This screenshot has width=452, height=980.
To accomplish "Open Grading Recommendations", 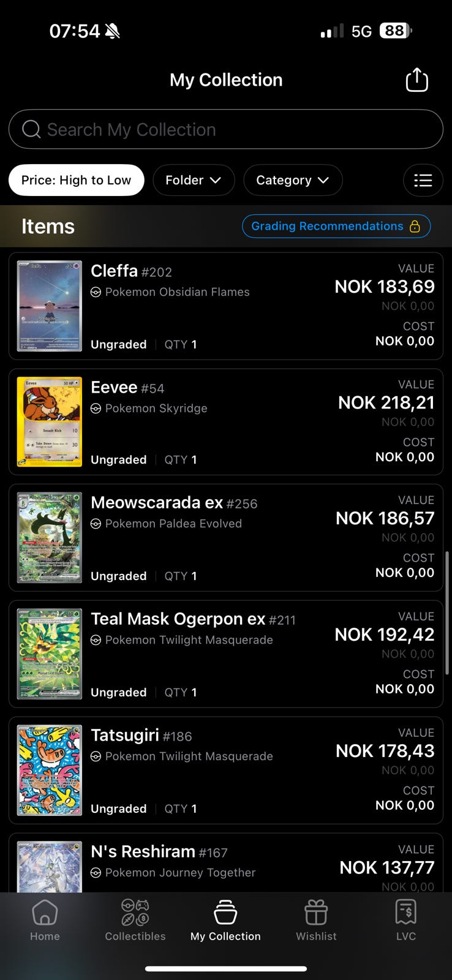I will (x=327, y=226).
